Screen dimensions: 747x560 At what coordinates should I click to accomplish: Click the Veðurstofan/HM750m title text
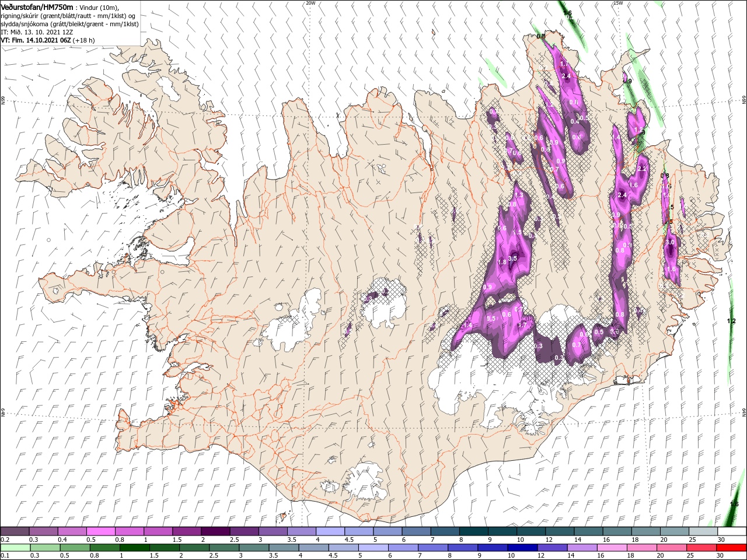37,7
